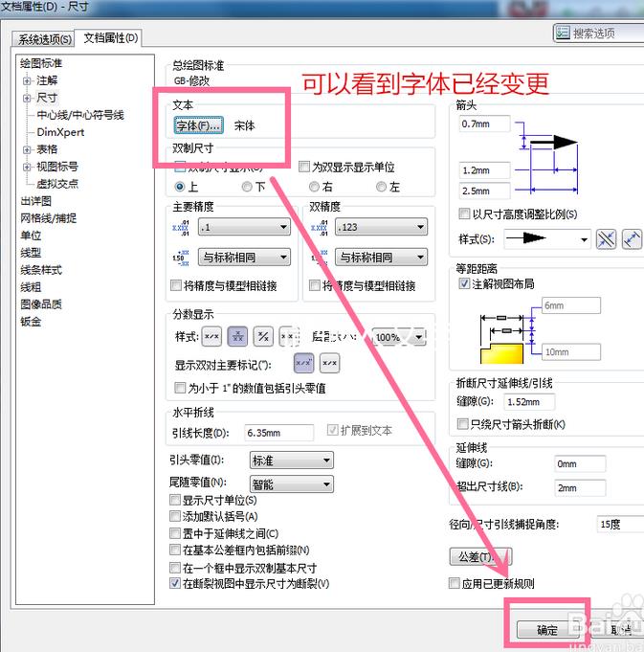Select 线型 in the tree
The height and width of the screenshot is (652, 644).
(x=31, y=253)
